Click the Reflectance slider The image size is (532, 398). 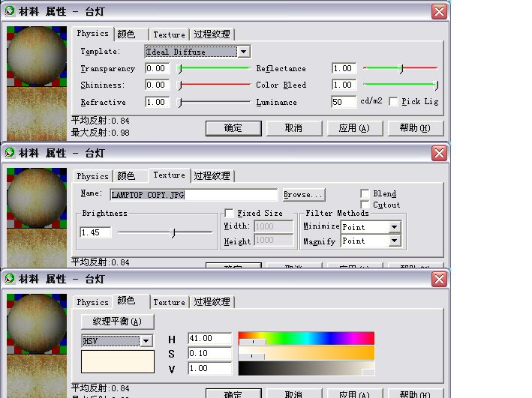pos(401,68)
